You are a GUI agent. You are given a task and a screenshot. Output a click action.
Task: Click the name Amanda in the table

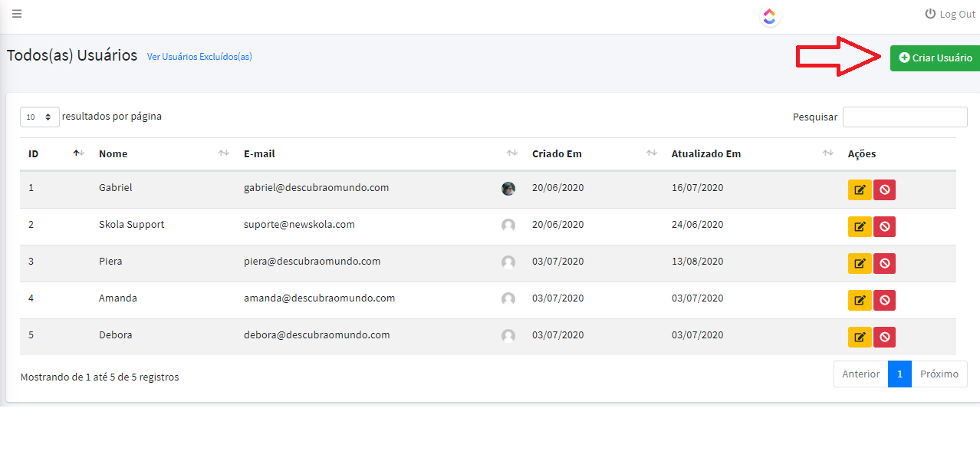click(118, 298)
